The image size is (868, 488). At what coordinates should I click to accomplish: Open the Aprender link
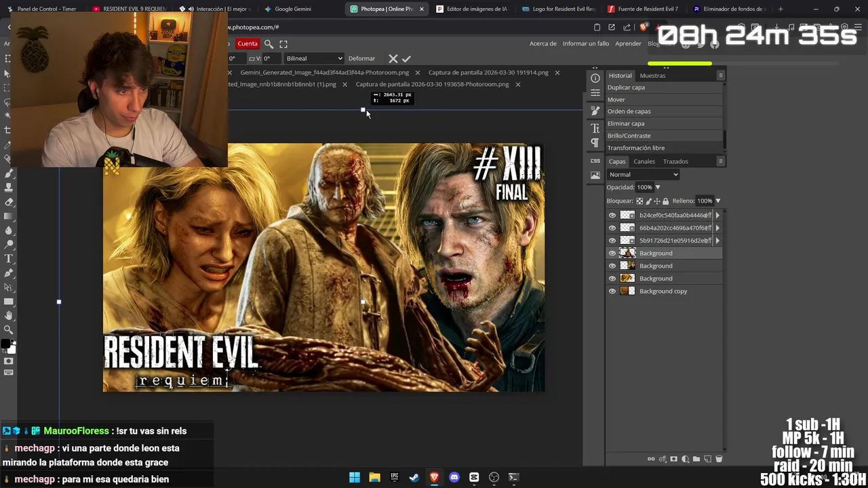click(x=628, y=44)
